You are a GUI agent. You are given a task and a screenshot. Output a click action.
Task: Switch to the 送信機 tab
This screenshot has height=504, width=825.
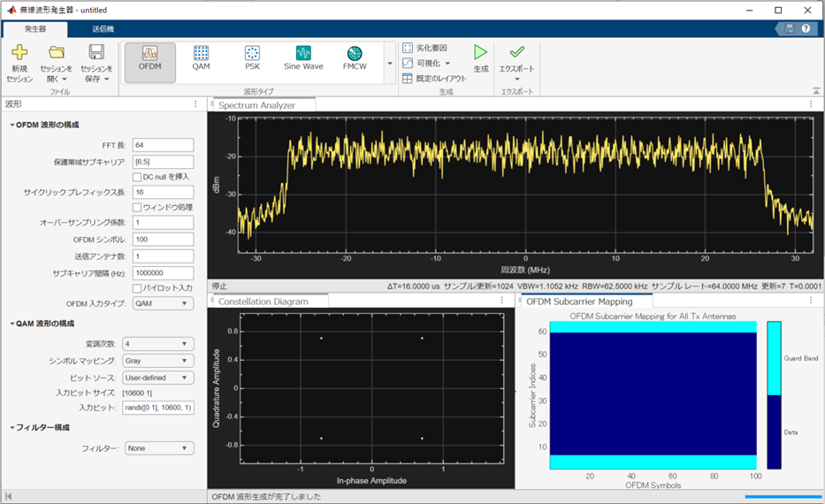point(103,29)
